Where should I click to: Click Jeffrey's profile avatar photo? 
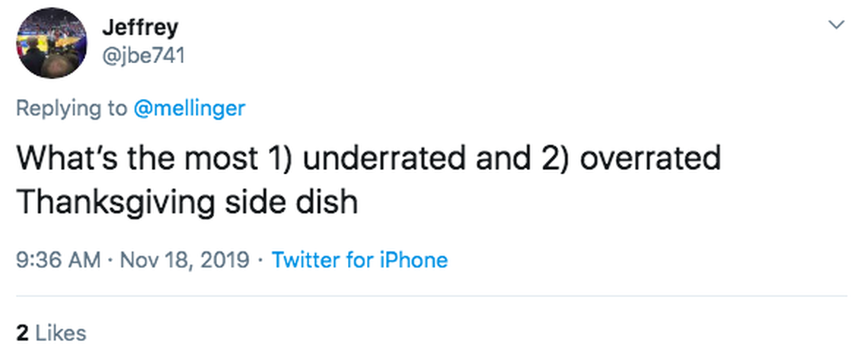51,43
